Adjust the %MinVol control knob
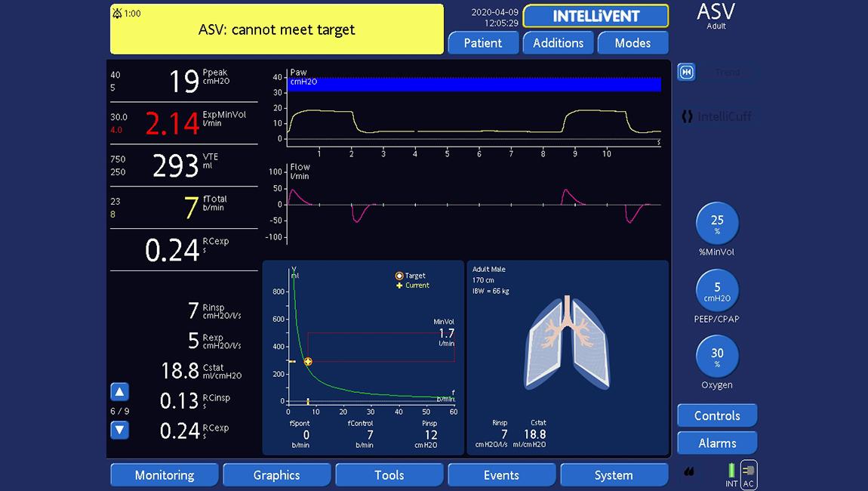The width and height of the screenshot is (868, 491). (716, 224)
